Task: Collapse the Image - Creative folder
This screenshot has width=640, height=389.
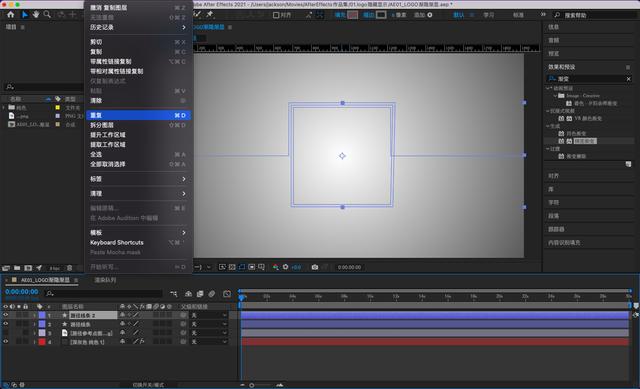Action: (x=556, y=96)
